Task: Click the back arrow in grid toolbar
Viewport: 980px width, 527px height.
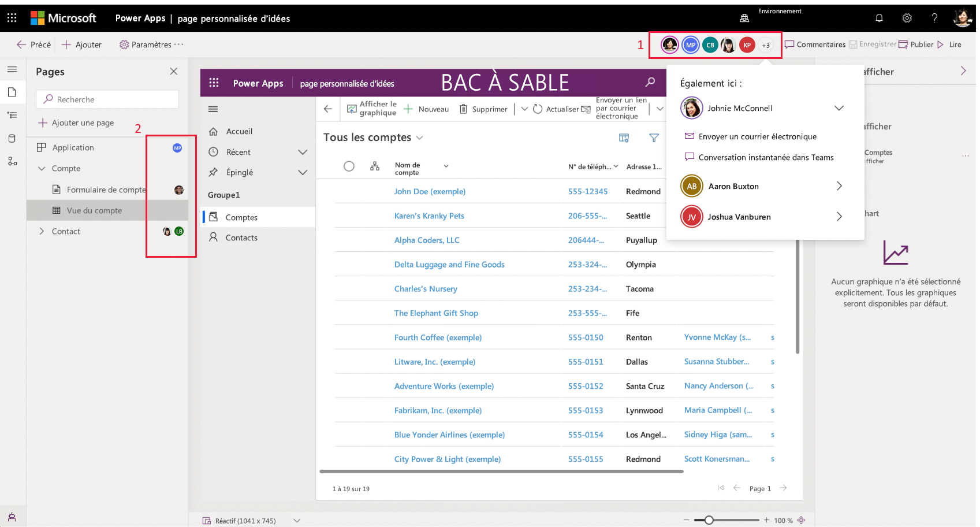Action: [x=328, y=109]
